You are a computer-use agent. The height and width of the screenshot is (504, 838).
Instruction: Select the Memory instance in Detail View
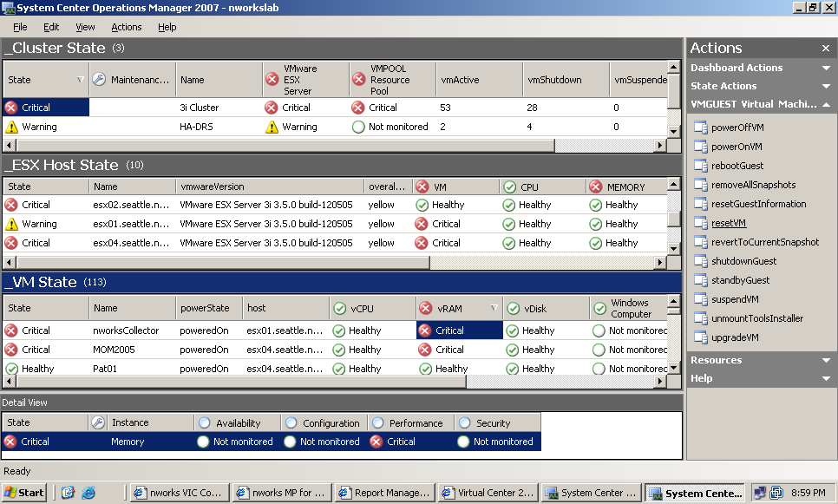coord(128,442)
